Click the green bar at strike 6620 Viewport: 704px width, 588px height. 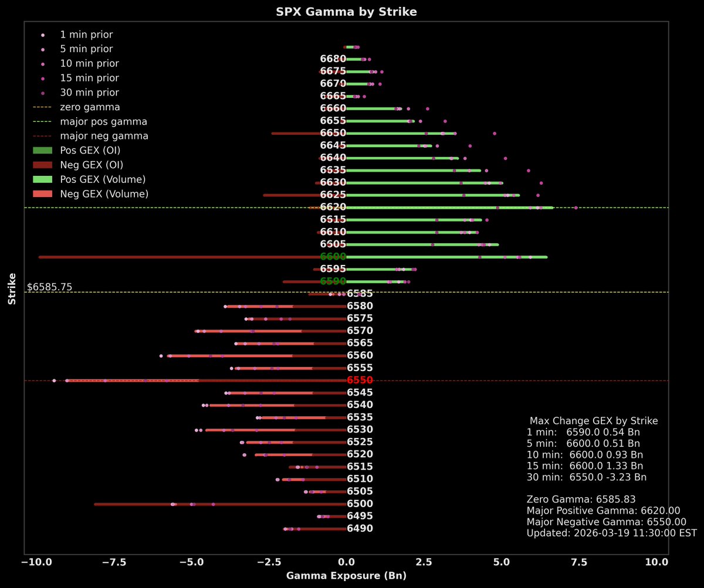pyautogui.click(x=449, y=208)
